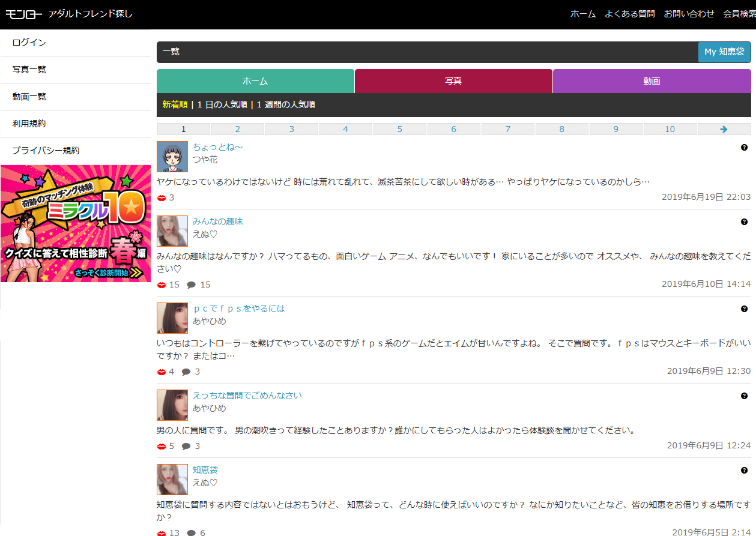The width and height of the screenshot is (756, 536).
Task: Open 動画一覧 in sidebar
Action: (75, 97)
